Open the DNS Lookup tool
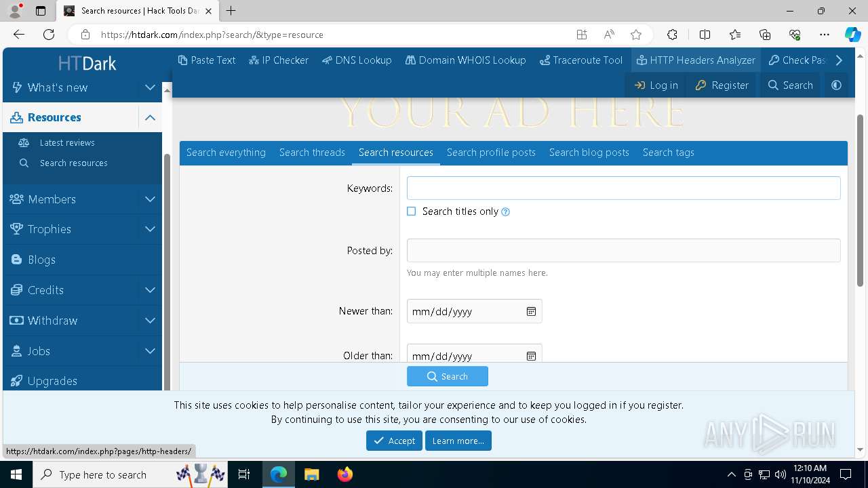The height and width of the screenshot is (488, 868). coord(357,60)
